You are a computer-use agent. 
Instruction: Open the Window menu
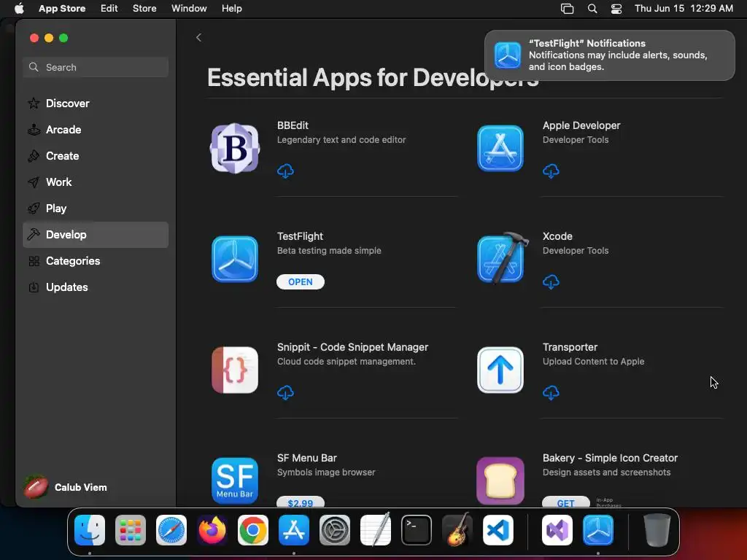tap(189, 8)
